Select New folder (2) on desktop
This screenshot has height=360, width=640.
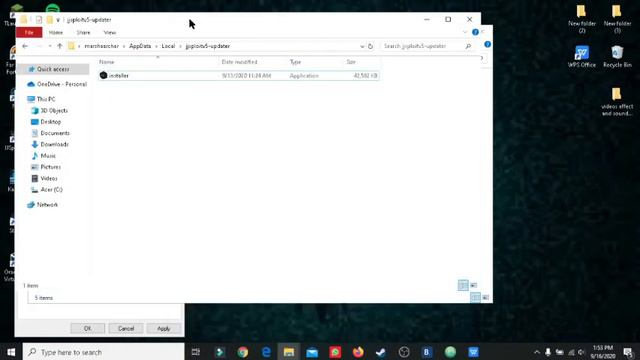point(582,19)
